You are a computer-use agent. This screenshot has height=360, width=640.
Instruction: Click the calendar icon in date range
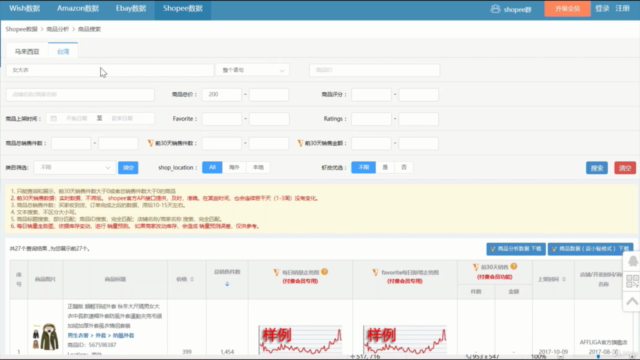(x=53, y=118)
